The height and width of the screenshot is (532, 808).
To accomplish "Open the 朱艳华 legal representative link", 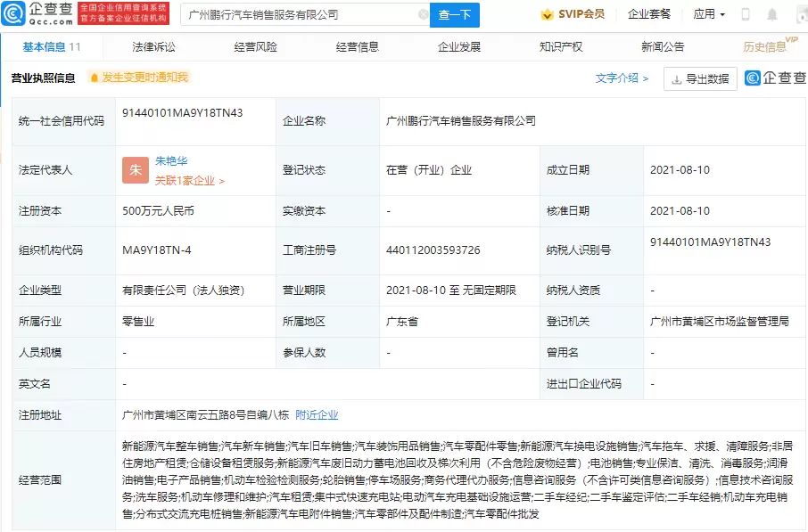I will [x=171, y=162].
